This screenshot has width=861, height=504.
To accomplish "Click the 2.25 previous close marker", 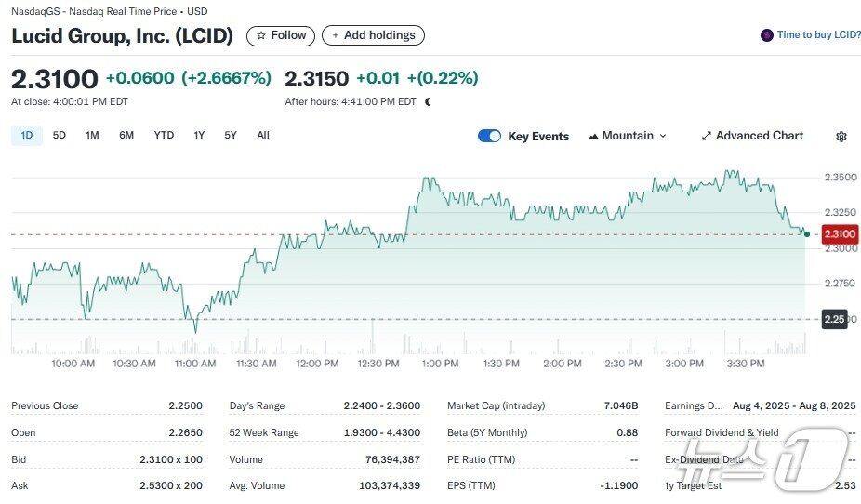I will click(x=834, y=319).
